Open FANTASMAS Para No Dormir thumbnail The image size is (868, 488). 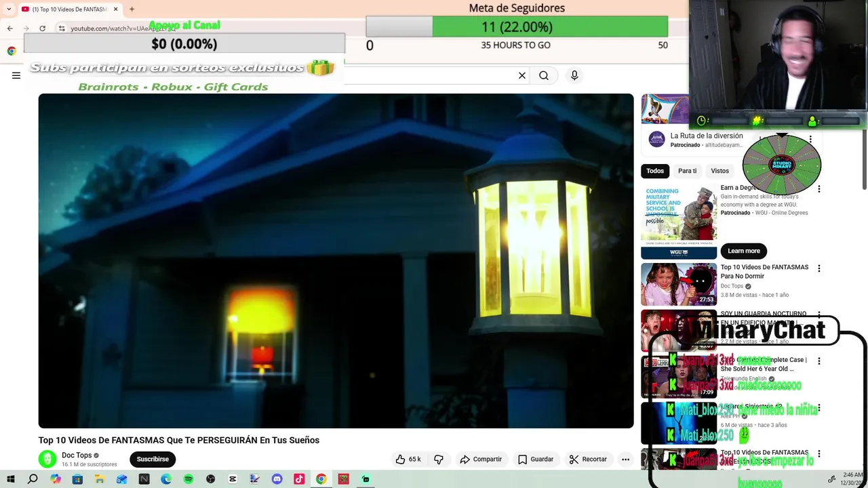[x=679, y=284]
